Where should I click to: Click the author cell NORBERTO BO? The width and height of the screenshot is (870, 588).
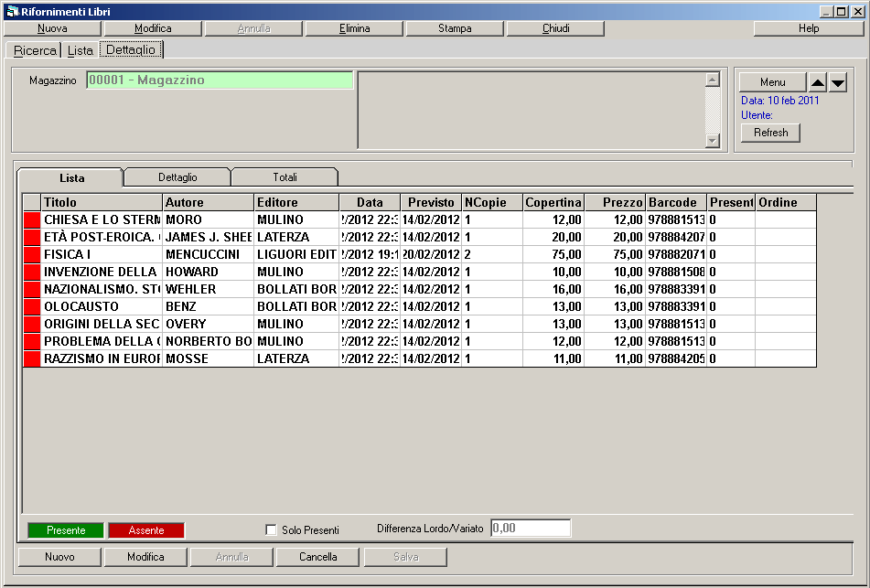click(x=208, y=341)
